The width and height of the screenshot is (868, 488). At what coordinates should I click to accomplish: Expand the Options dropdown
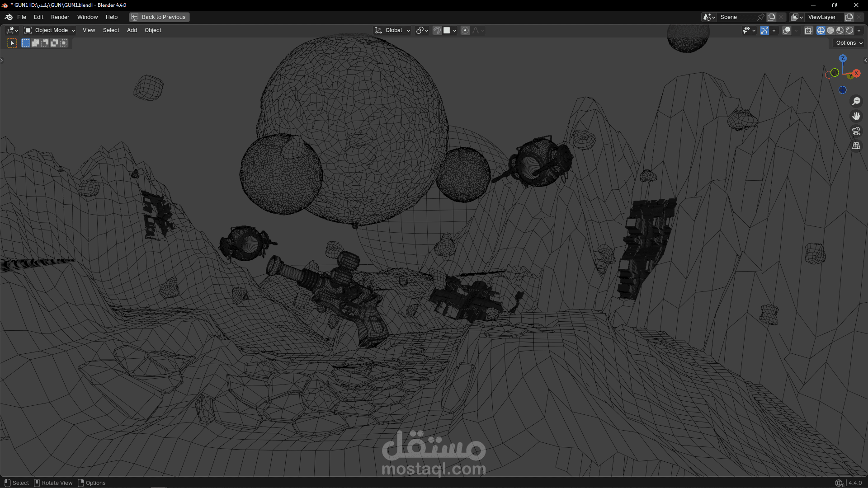pyautogui.click(x=849, y=43)
